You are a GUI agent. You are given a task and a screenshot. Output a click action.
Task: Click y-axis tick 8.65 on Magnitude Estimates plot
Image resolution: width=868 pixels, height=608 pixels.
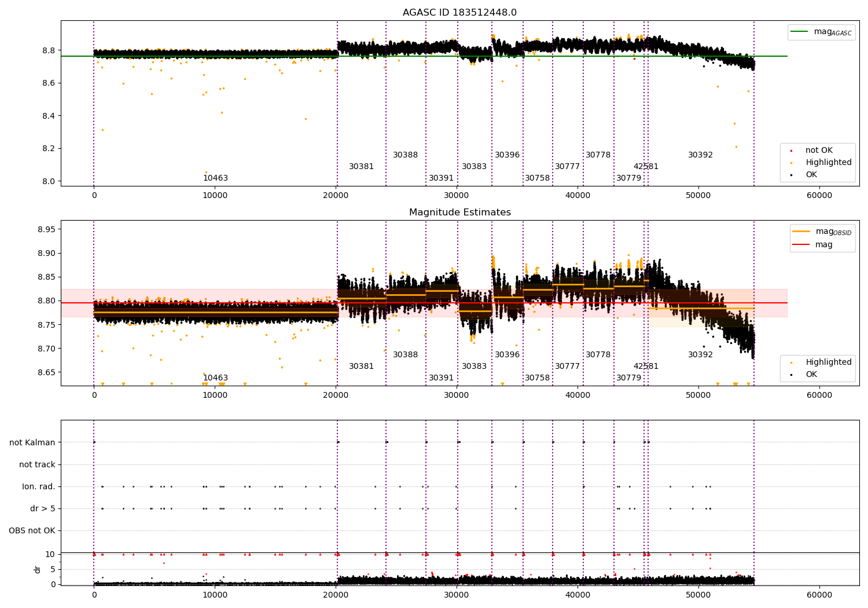click(x=47, y=373)
